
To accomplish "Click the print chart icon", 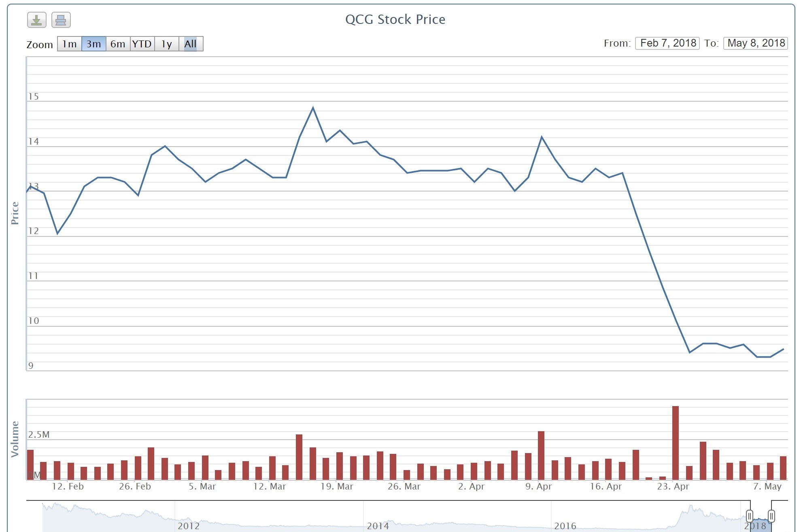I will coord(61,20).
